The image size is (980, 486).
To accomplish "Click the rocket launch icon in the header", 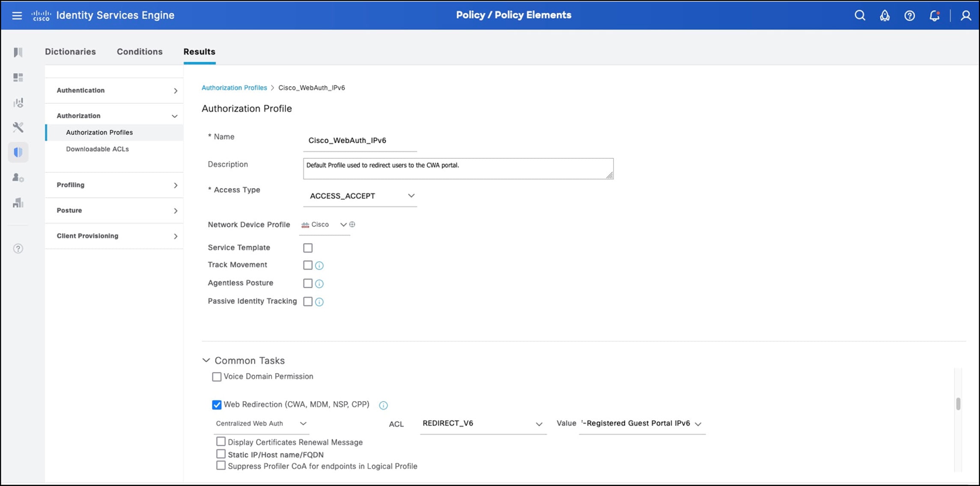I will pos(885,15).
